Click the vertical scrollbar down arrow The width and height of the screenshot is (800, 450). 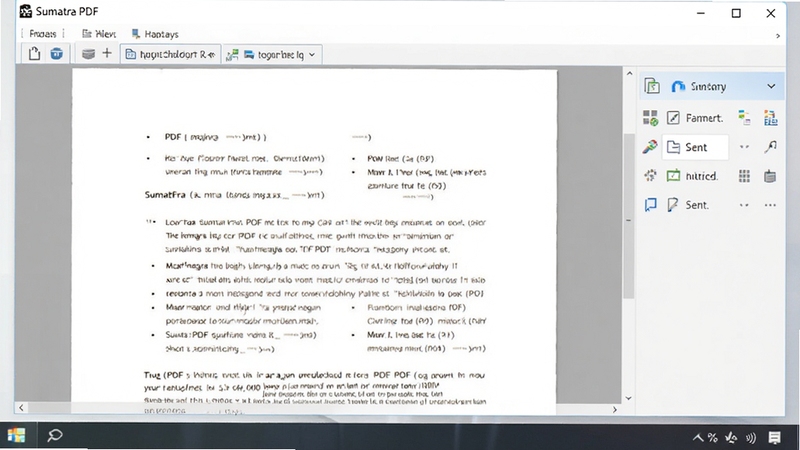(x=629, y=398)
